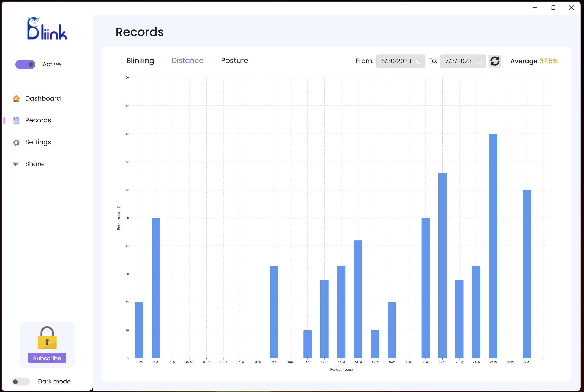This screenshot has width=584, height=392.
Task: Click the From date 6/30/2023 field
Action: pos(396,61)
